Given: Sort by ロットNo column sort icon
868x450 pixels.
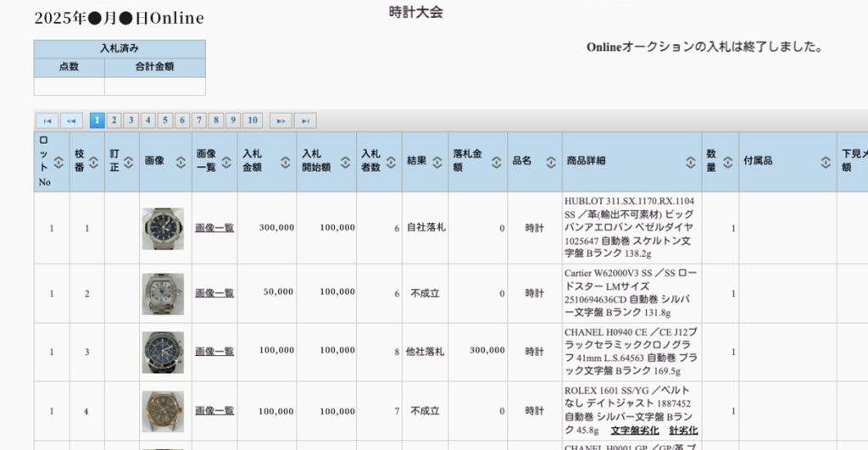Looking at the screenshot, I should (x=58, y=162).
